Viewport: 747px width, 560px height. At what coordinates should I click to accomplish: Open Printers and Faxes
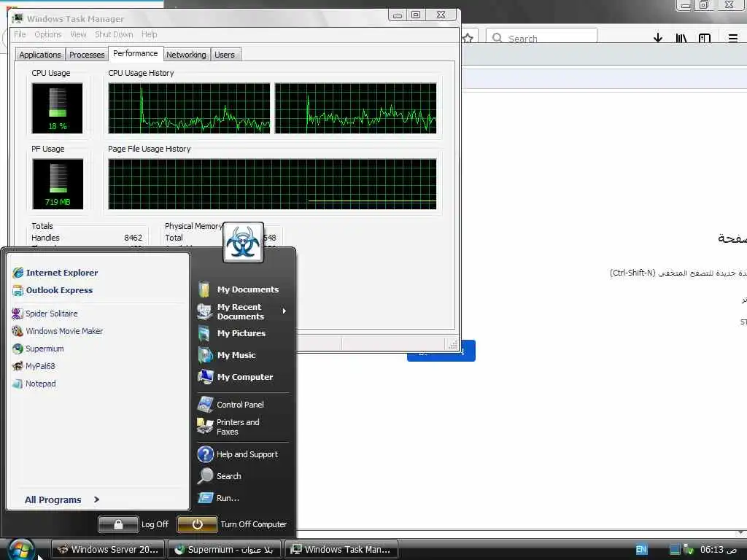click(x=228, y=427)
